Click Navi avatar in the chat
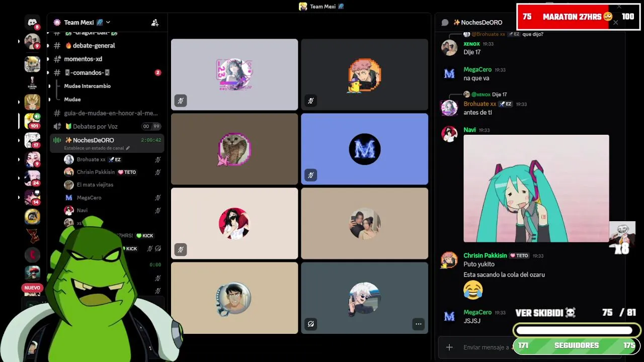This screenshot has height=362, width=644. coord(449,134)
